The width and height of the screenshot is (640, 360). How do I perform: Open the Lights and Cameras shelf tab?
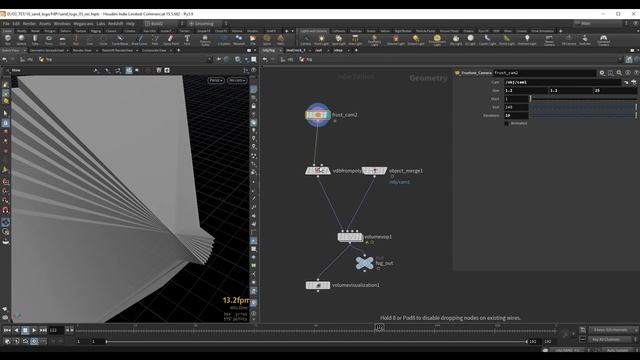point(313,31)
